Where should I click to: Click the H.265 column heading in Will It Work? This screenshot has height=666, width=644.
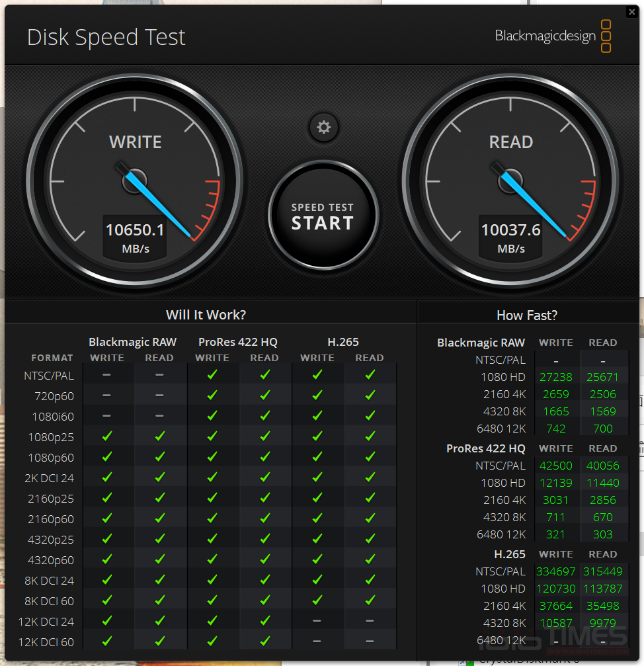(343, 342)
